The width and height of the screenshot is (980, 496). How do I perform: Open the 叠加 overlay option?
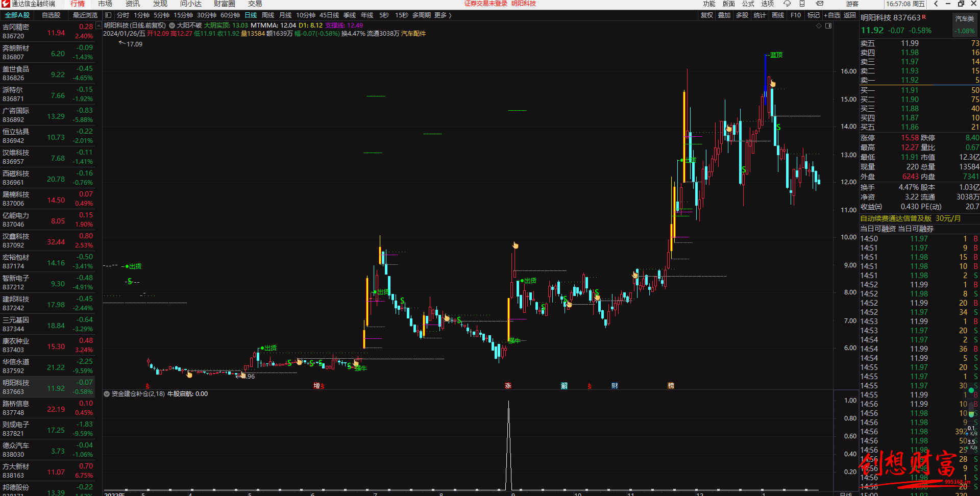coord(724,15)
